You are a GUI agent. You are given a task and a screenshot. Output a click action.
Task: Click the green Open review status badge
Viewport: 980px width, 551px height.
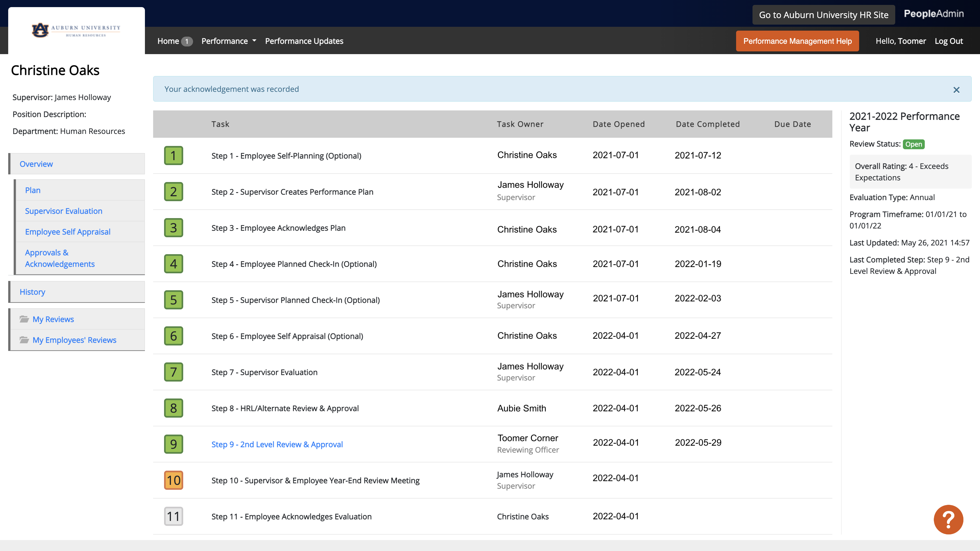pyautogui.click(x=914, y=144)
